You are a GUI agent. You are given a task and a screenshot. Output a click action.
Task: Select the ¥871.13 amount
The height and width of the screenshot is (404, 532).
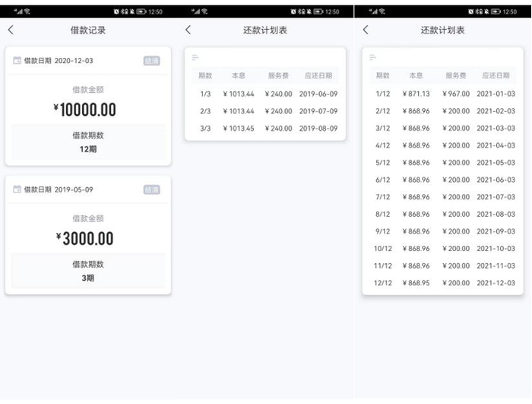pos(416,94)
